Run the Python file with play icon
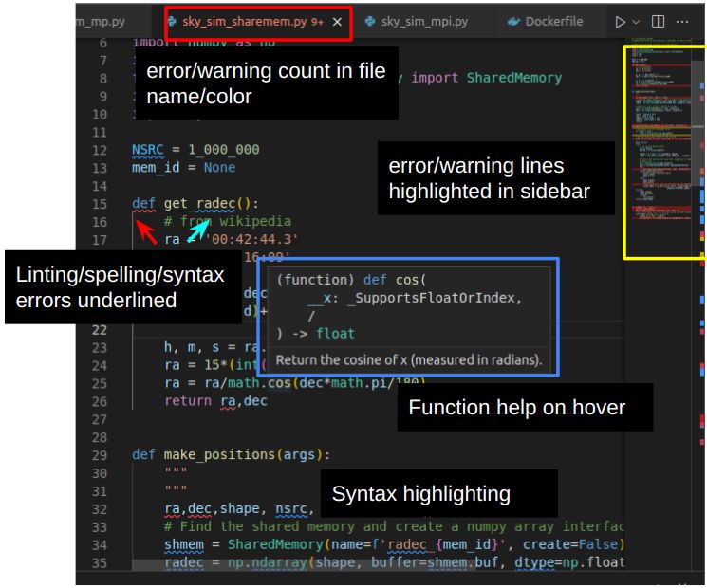Viewport: 707px width, 588px height. (620, 22)
